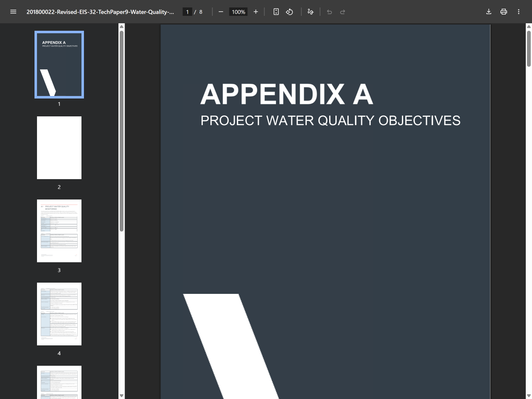Click the thumbnail panel scrollbar thumb

point(121,131)
